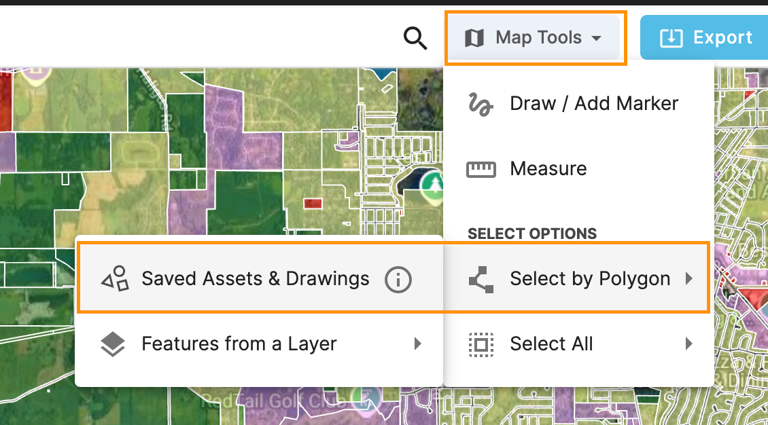Choose Draw / Add Marker
Viewport: 768px width, 425px height.
click(579, 103)
